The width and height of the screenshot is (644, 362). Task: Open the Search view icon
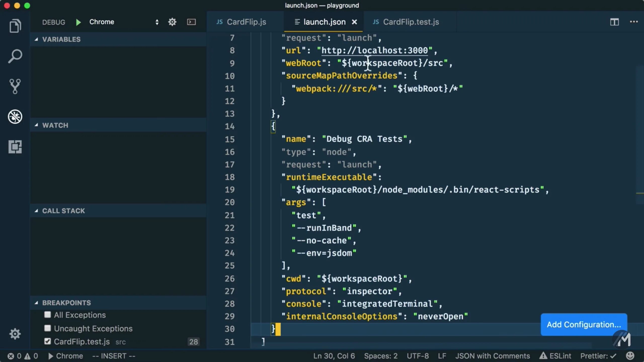click(x=15, y=56)
